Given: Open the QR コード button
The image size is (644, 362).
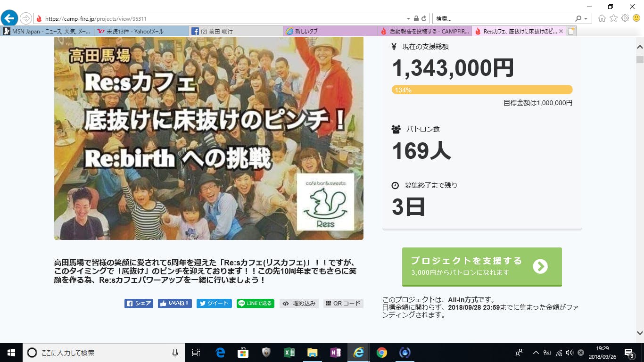Looking at the screenshot, I should click(343, 304).
